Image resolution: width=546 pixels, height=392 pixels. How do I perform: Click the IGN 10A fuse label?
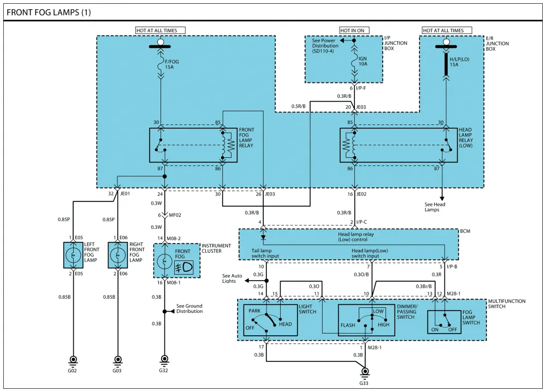coord(363,61)
